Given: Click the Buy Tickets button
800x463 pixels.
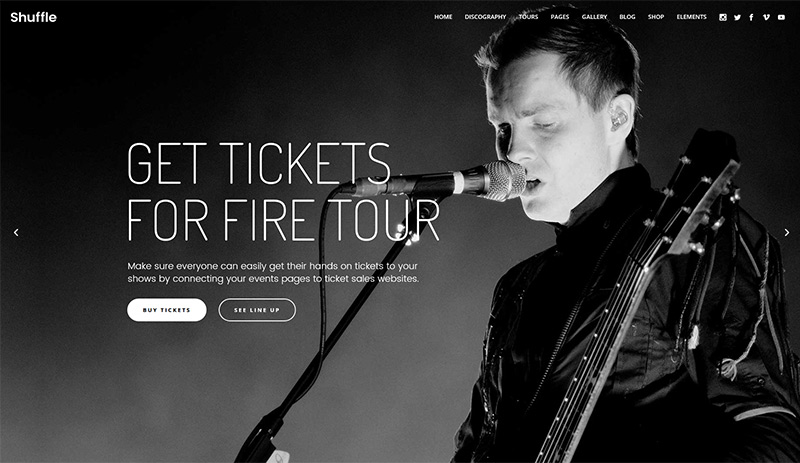Looking at the screenshot, I should click(167, 310).
